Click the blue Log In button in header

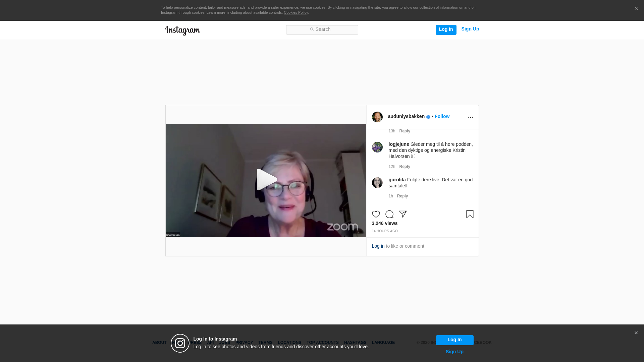[x=446, y=29]
